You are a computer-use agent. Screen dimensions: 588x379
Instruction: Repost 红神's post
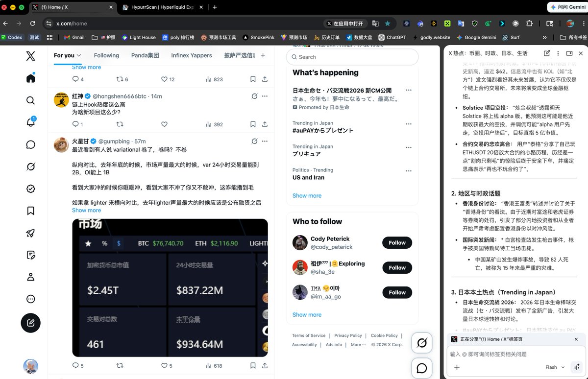[120, 124]
